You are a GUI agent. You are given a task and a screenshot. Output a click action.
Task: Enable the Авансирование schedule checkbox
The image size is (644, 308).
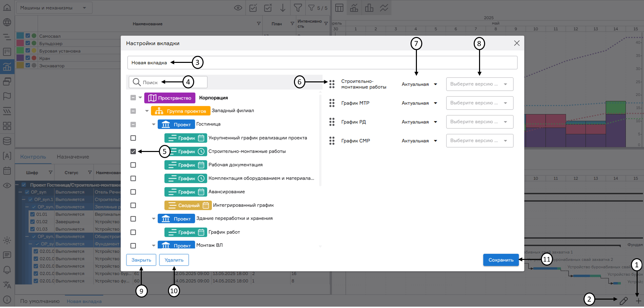(x=133, y=192)
